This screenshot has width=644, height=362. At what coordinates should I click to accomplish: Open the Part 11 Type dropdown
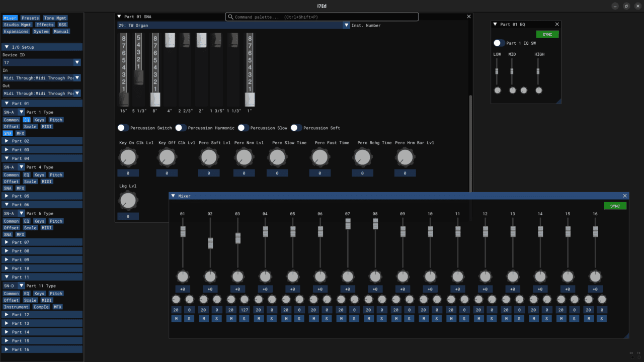pos(21,286)
